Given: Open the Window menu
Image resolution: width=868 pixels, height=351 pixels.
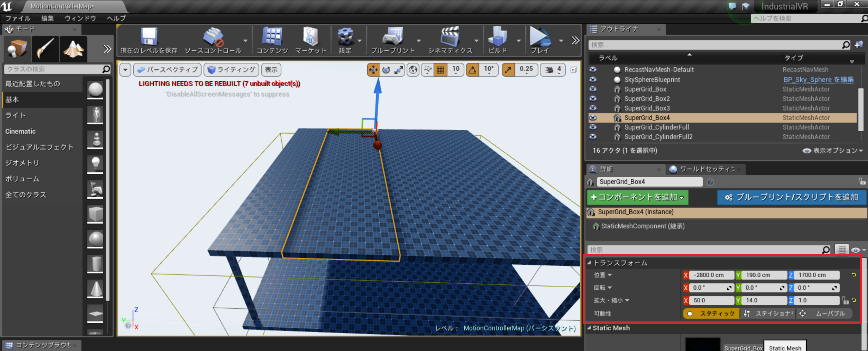Looking at the screenshot, I should tap(80, 18).
